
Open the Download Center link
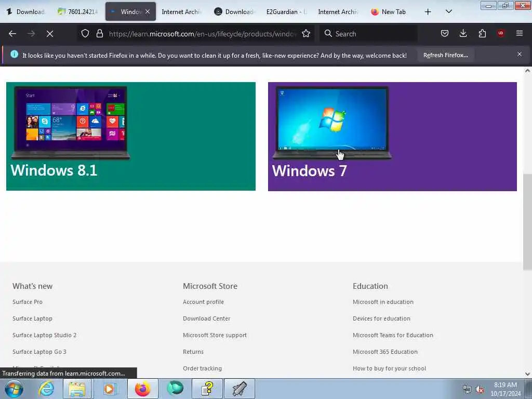[206, 318]
